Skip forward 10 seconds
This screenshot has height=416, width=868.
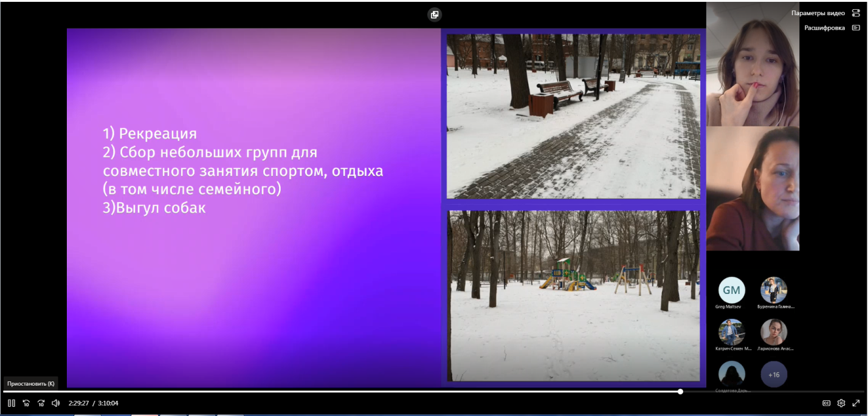[x=41, y=403]
